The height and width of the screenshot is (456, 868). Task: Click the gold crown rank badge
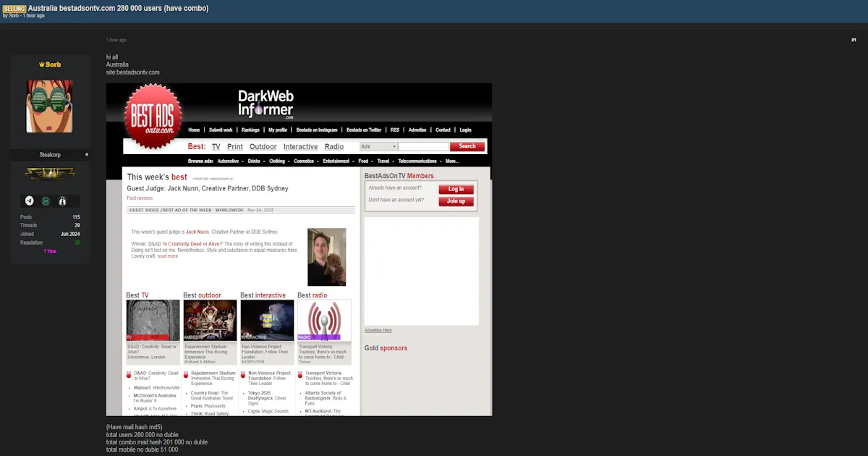(x=49, y=173)
